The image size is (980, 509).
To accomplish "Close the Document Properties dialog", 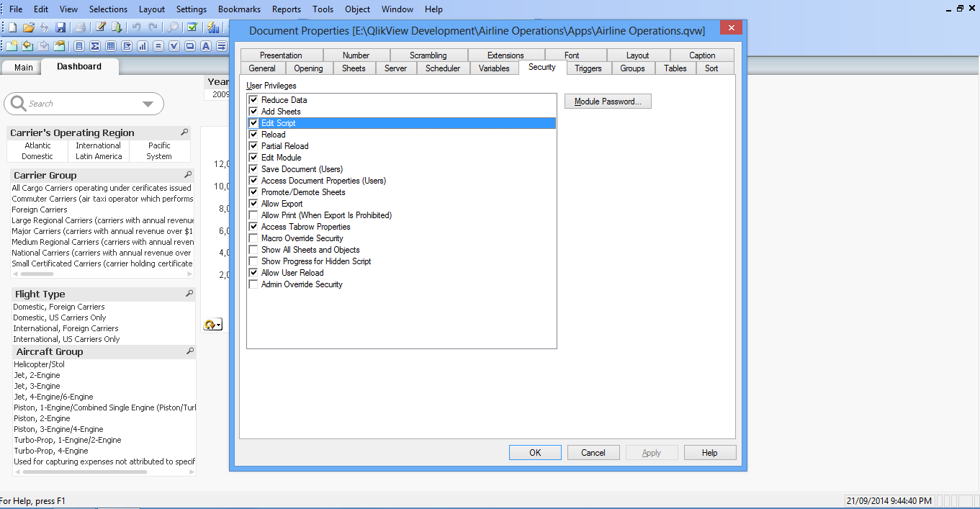I will click(731, 29).
